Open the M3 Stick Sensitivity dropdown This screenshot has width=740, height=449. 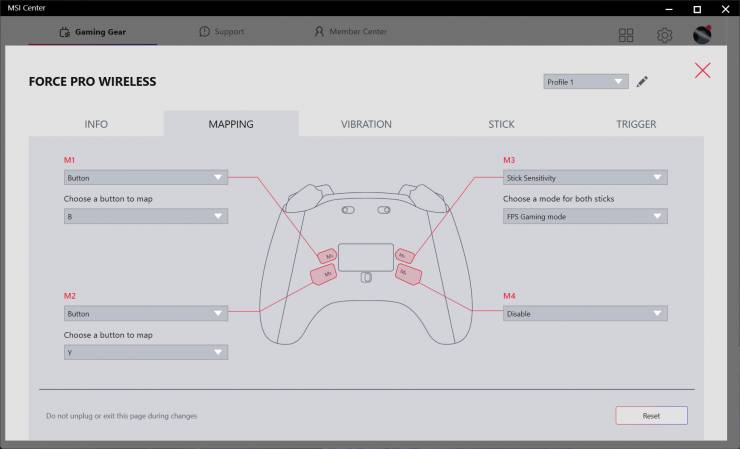point(584,178)
